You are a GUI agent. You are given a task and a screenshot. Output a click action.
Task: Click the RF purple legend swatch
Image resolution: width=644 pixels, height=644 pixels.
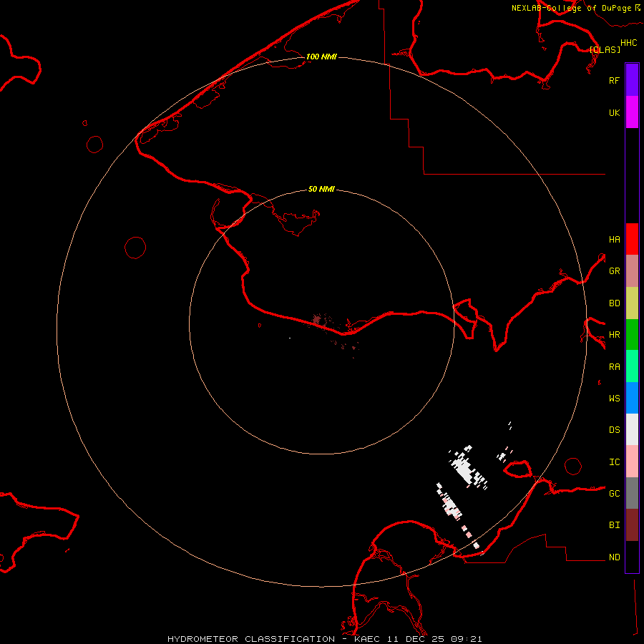(x=632, y=80)
